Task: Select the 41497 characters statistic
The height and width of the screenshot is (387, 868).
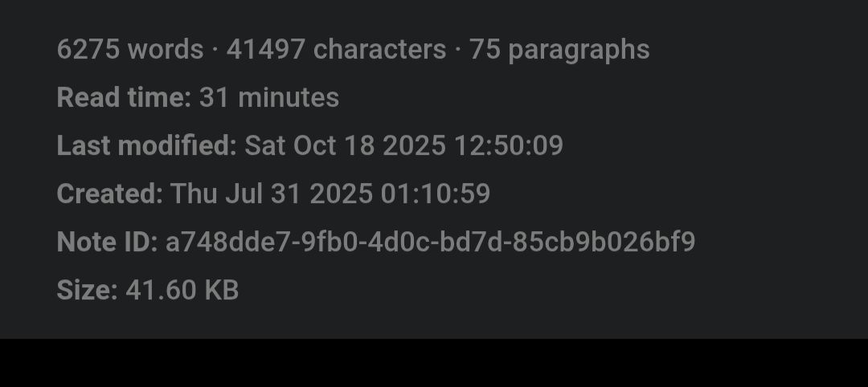Action: (x=336, y=49)
